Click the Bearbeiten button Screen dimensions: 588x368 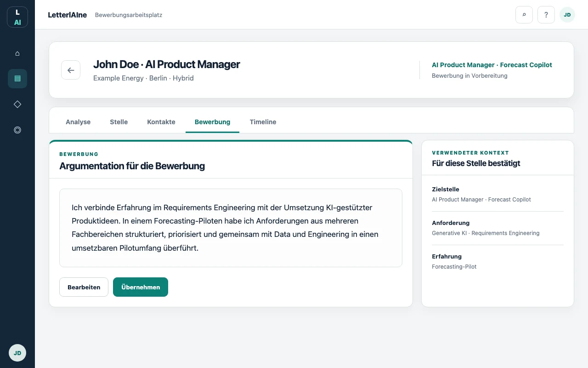point(84,287)
